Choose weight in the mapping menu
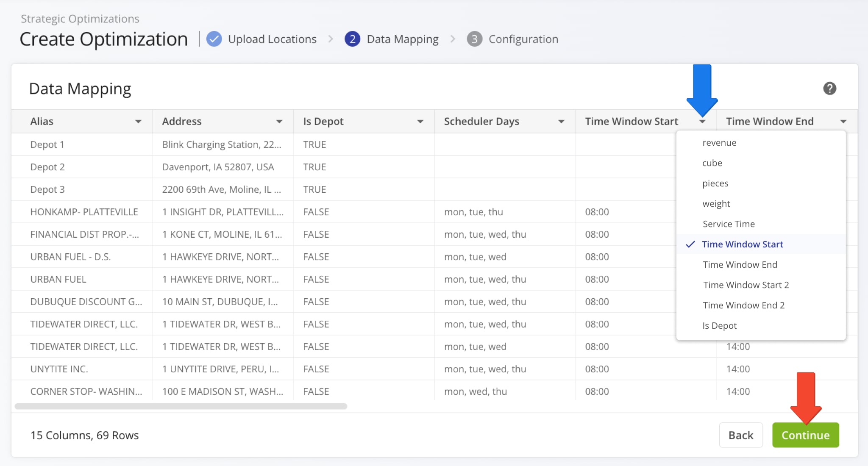 coord(716,203)
